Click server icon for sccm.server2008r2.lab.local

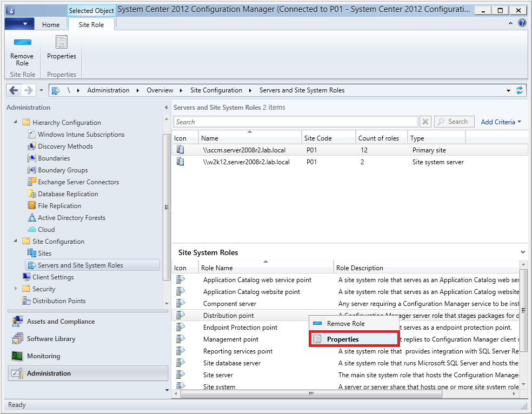[181, 150]
